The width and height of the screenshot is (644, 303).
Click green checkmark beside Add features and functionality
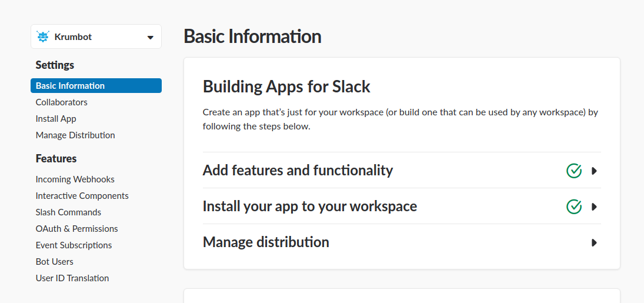574,171
